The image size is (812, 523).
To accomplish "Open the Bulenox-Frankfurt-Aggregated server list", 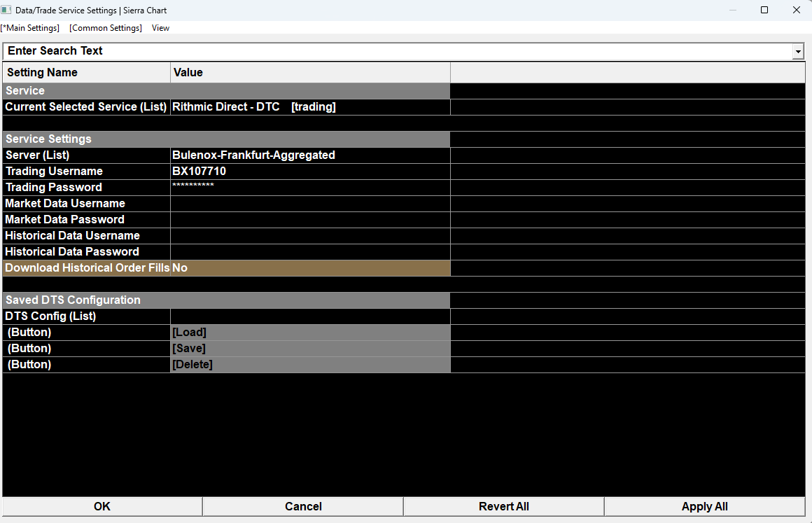I will (310, 155).
